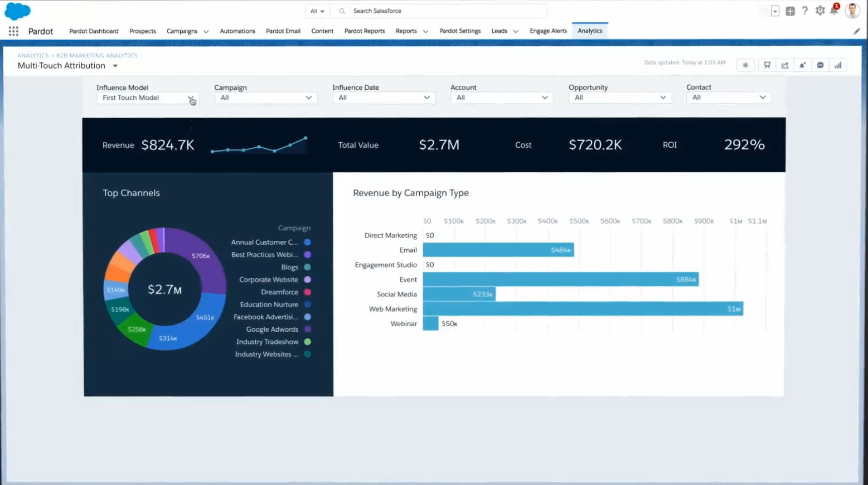Open the Engage Alerts tab
The image size is (868, 485).
click(548, 31)
